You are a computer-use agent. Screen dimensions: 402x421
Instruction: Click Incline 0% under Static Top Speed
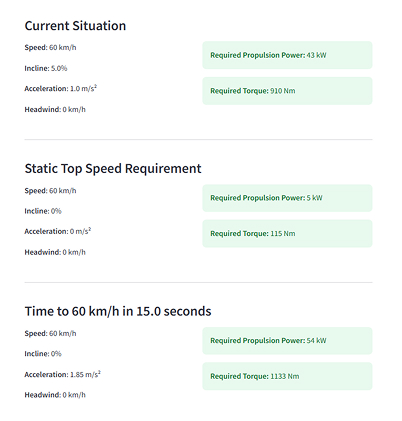[x=43, y=211]
